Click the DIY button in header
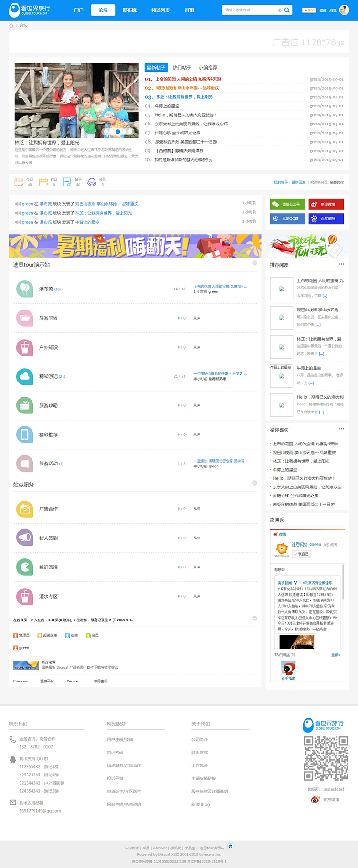This screenshot has height=868, width=358. point(309,10)
